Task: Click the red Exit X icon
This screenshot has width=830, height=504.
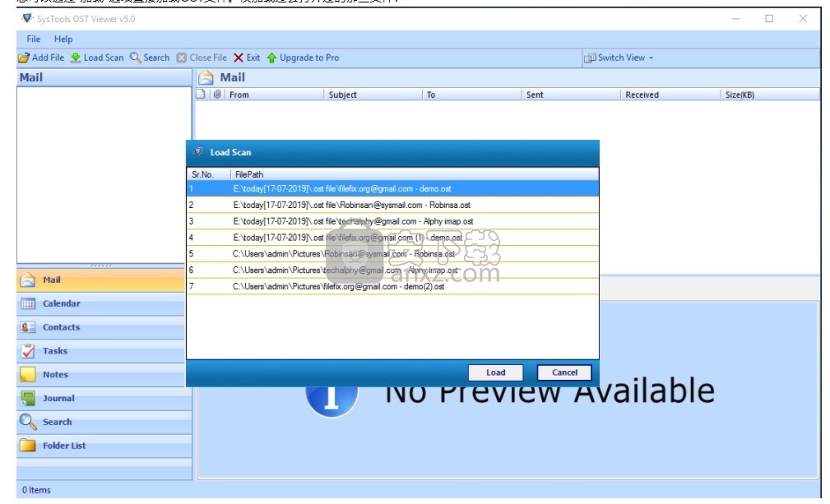Action: click(239, 58)
